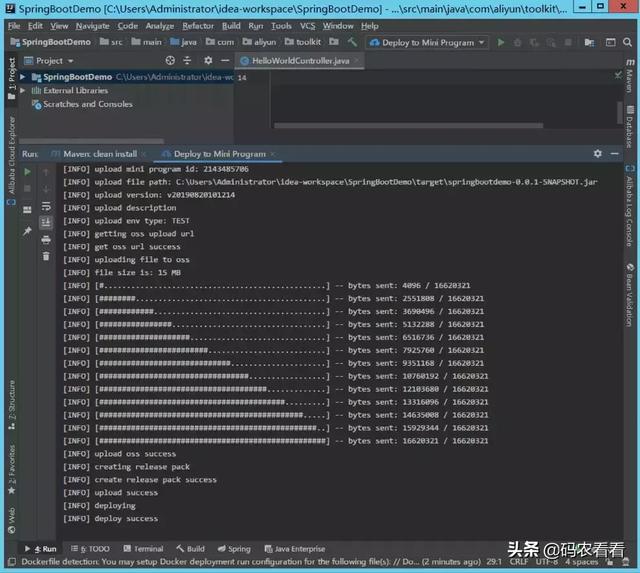Image resolution: width=640 pixels, height=573 pixels.
Task: Open the Database side tool window
Action: coord(630,127)
